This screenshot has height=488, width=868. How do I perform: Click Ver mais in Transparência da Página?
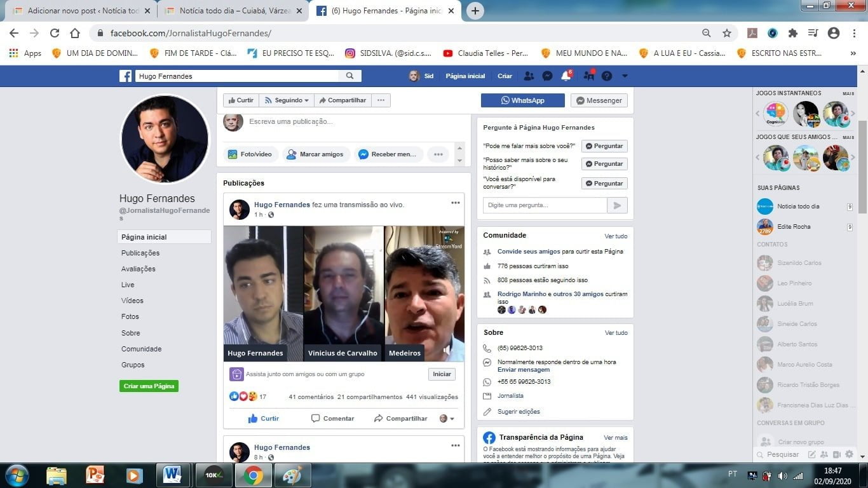point(616,438)
